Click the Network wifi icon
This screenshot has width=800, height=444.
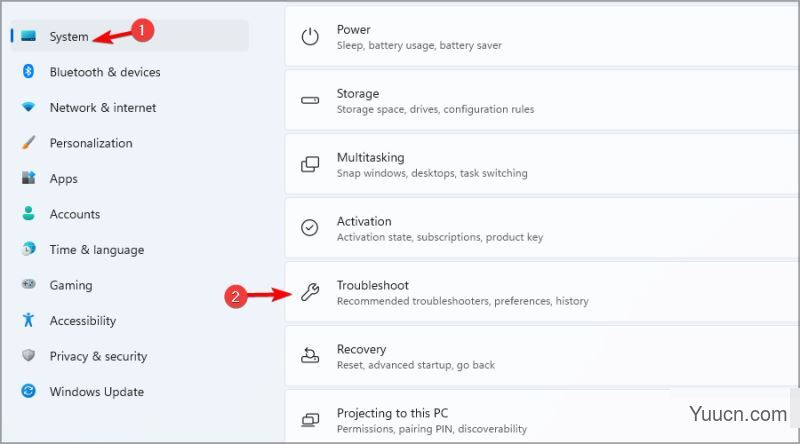(29, 107)
